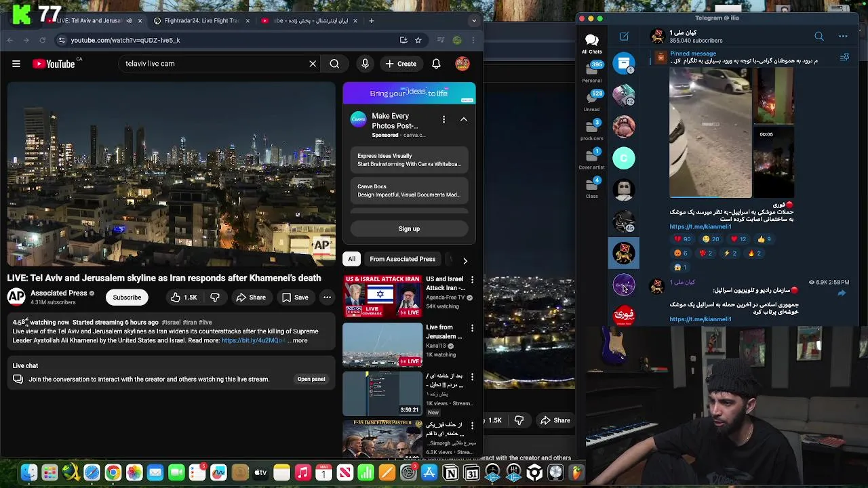868x488 pixels.
Task: Open the Create menu on YouTube
Action: point(401,64)
